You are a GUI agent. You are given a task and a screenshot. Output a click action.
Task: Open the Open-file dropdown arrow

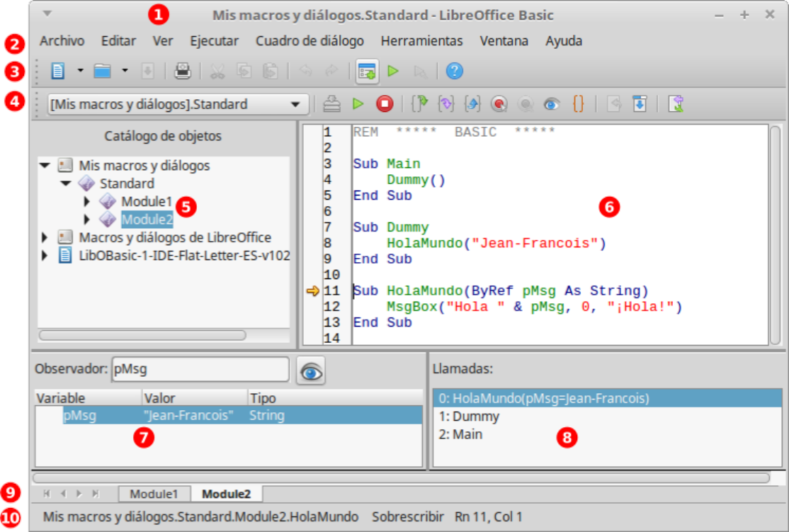pyautogui.click(x=125, y=71)
